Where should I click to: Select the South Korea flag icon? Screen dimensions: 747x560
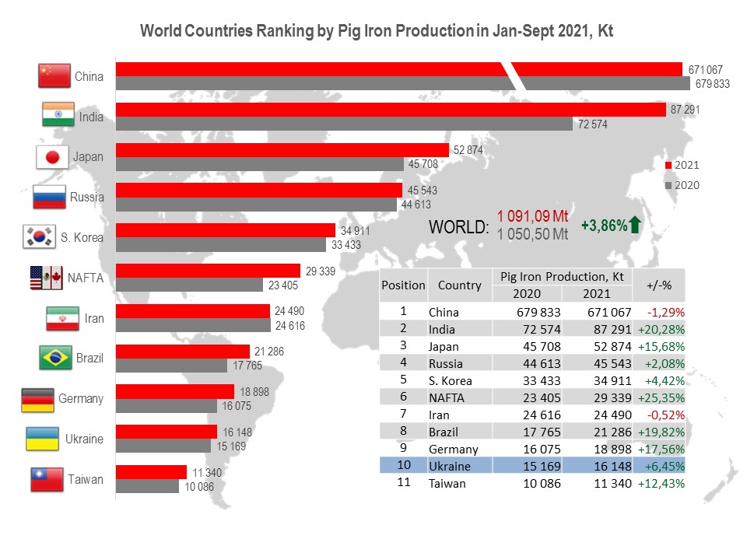pos(39,237)
